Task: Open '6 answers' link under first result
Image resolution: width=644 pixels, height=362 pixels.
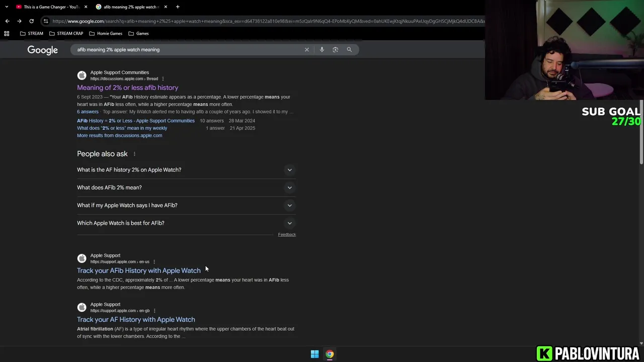Action: click(x=88, y=112)
